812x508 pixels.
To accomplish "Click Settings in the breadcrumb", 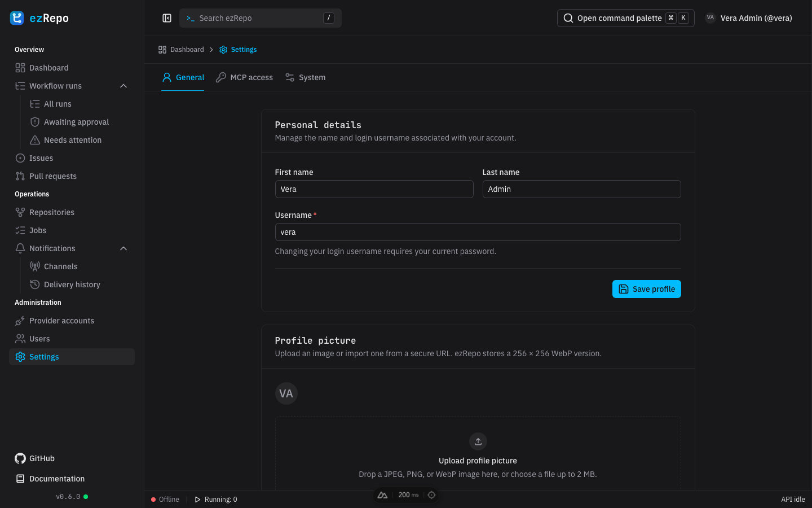I will (x=238, y=50).
